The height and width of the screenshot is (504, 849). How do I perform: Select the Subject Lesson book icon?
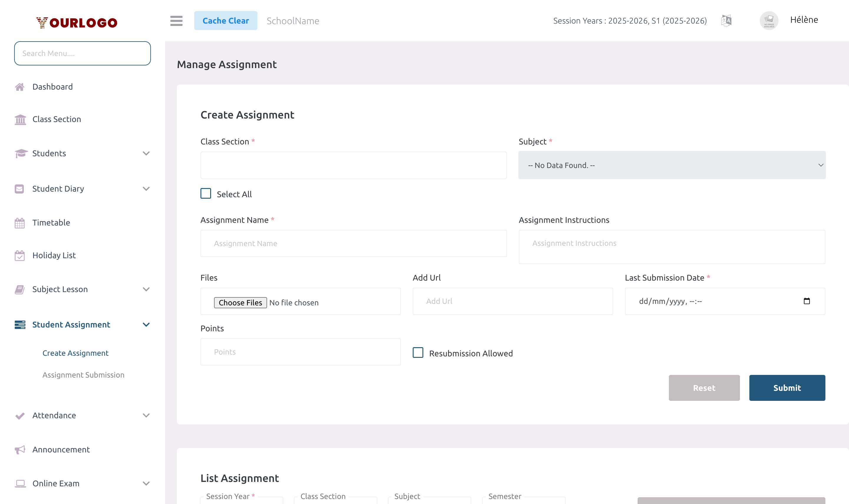pos(20,289)
